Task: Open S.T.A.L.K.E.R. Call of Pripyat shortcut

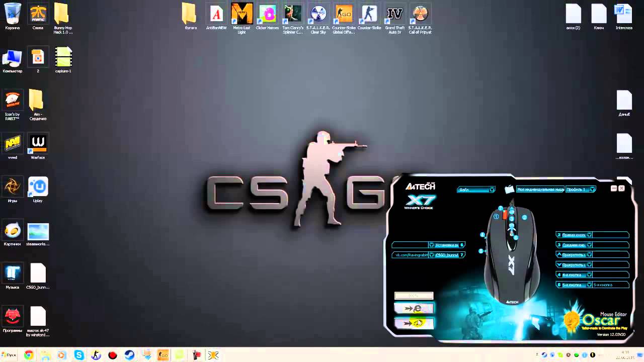Action: [420, 19]
